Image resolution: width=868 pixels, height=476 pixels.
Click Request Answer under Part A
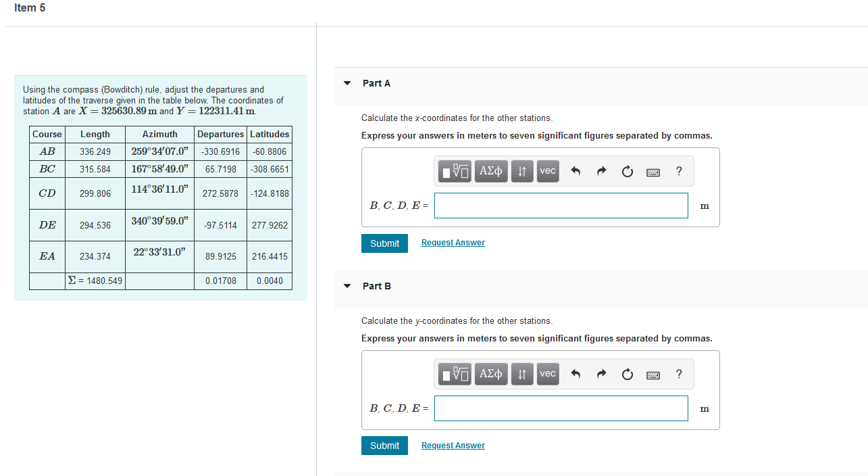(x=453, y=242)
